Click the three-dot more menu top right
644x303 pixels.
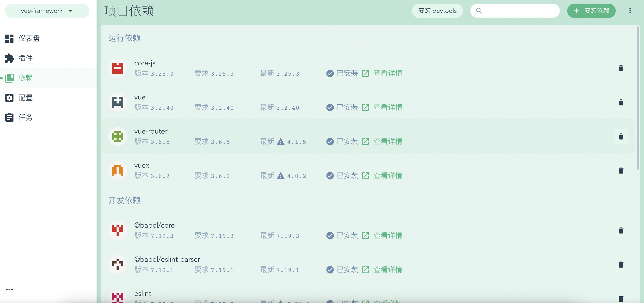pos(630,11)
